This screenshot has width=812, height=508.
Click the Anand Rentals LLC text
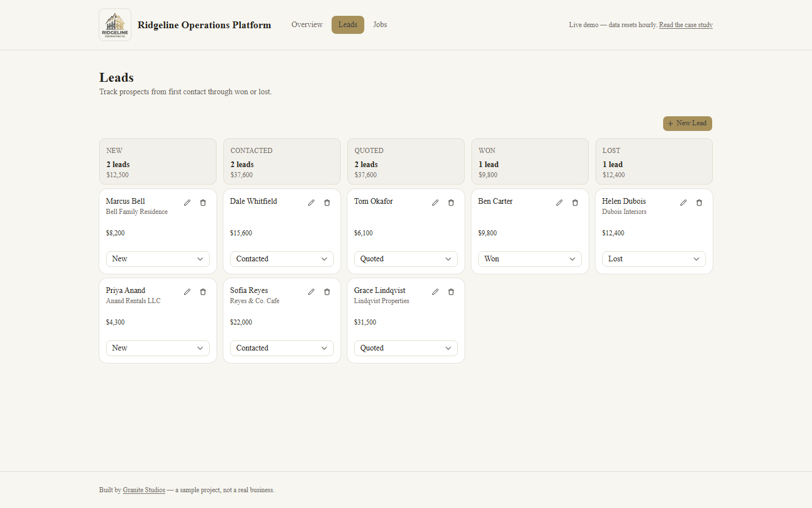click(133, 301)
